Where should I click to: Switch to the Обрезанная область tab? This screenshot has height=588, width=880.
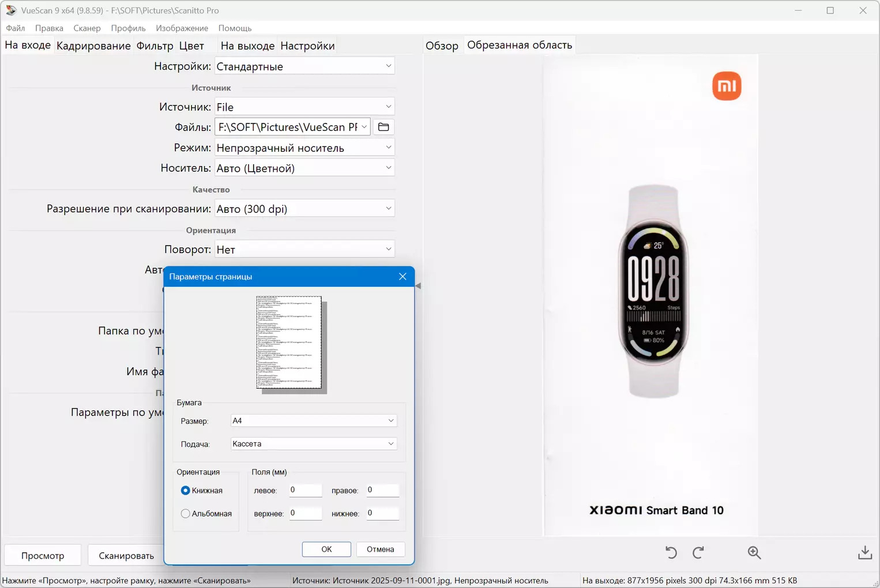[x=520, y=45]
